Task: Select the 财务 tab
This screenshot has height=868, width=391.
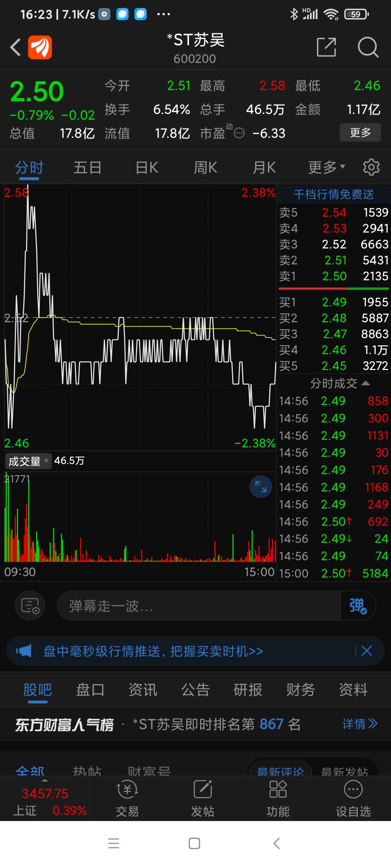Action: tap(300, 690)
